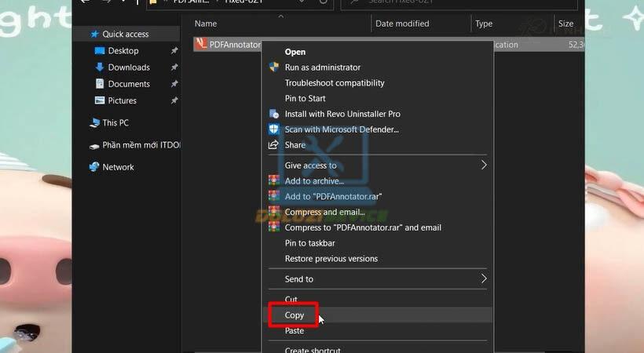The height and width of the screenshot is (353, 644).
Task: Click the WinRAR icon beside Add to archive
Action: pos(273,181)
